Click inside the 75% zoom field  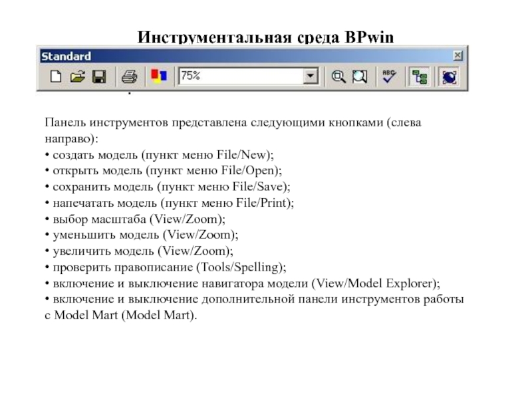(239, 77)
